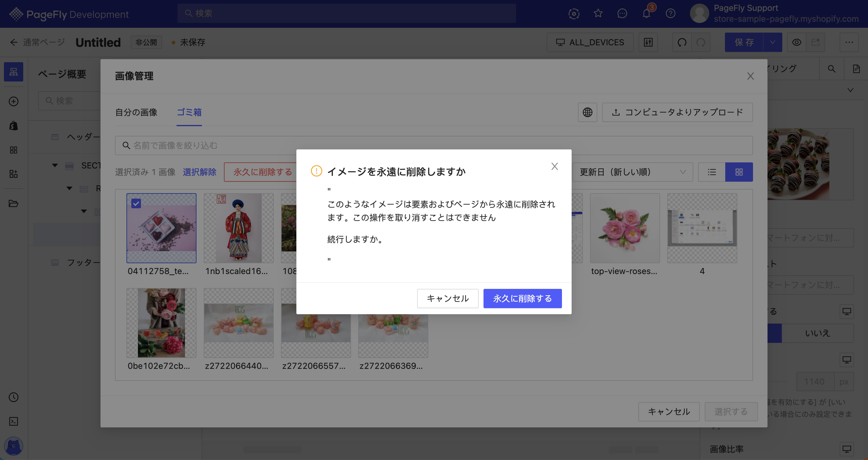The height and width of the screenshot is (460, 868).
Task: Click the favorites star icon
Action: coord(598,14)
